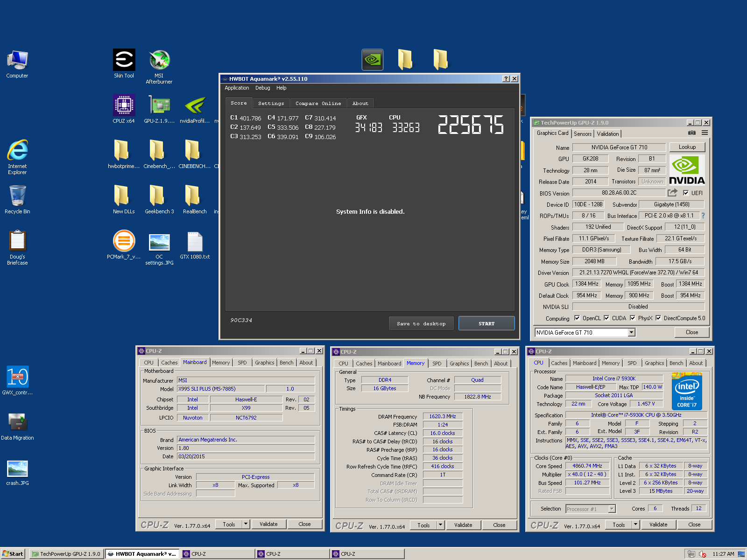This screenshot has height=560, width=747.
Task: Open the Application menu in Aquamark
Action: (237, 88)
